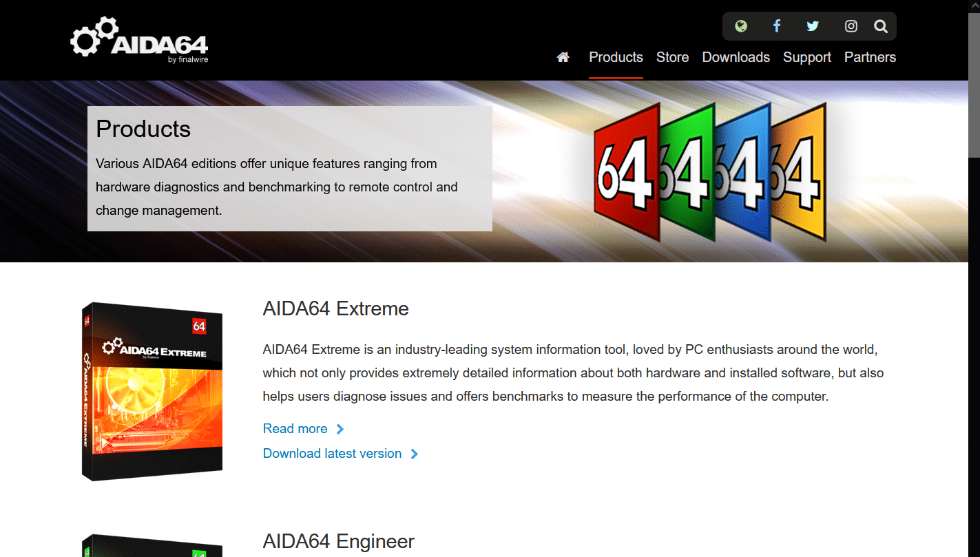Click the orange 64 edition tile
Viewport: 980px width, 557px height.
point(797,172)
